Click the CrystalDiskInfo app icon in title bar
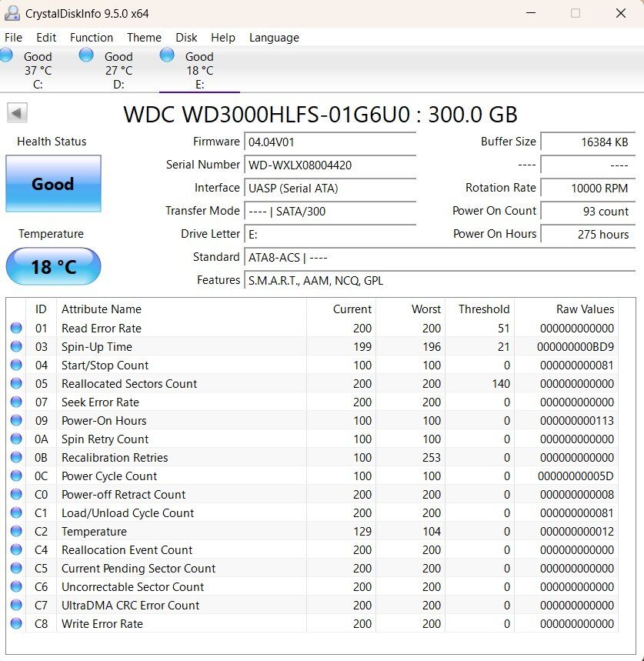Screen dimensions: 644x661 coord(12,13)
